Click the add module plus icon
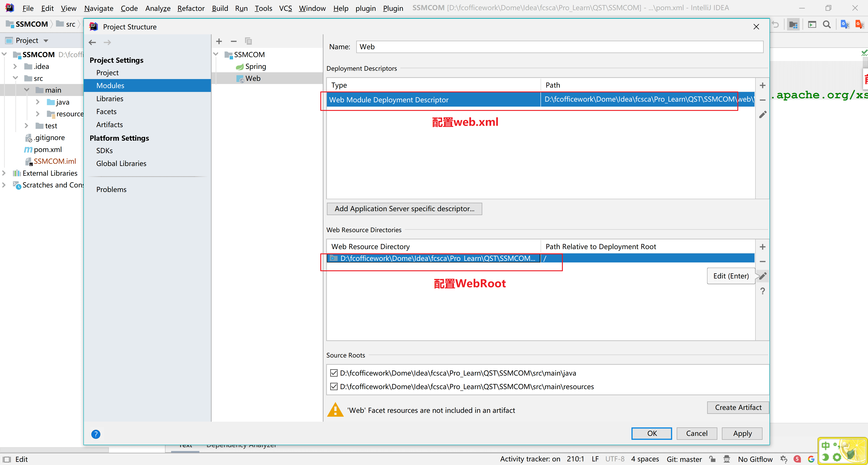Viewport: 868px width, 465px height. 219,41
